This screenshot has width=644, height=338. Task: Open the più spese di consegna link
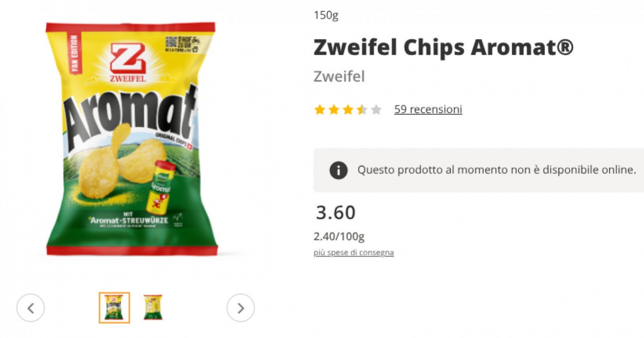[354, 253]
